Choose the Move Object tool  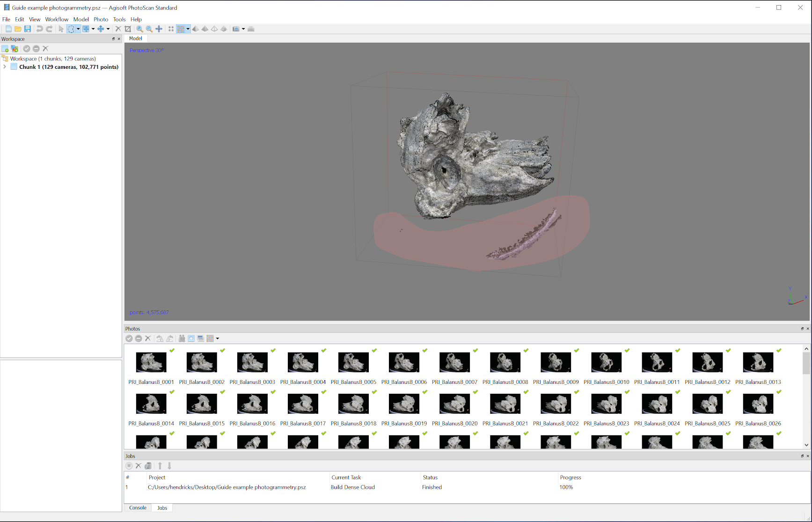101,29
